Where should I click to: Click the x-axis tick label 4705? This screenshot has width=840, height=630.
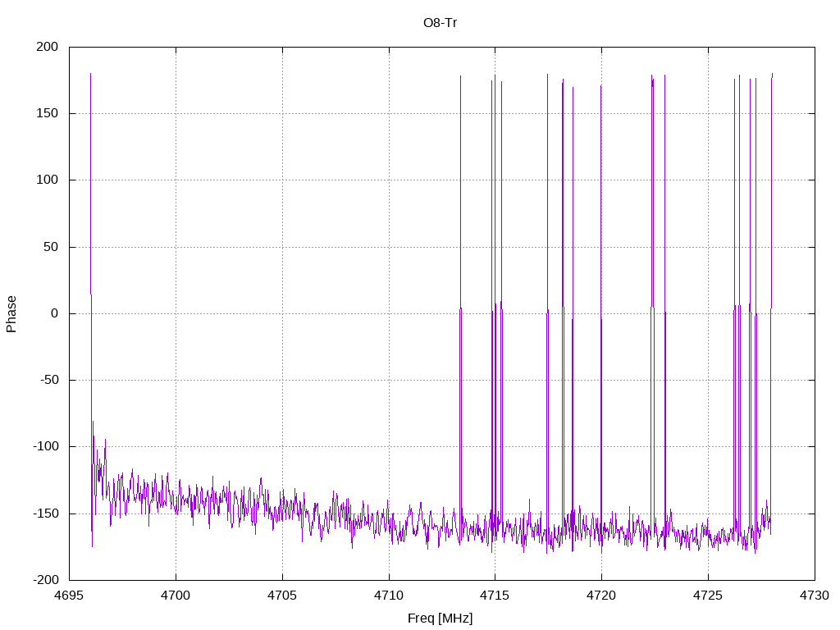coord(282,596)
